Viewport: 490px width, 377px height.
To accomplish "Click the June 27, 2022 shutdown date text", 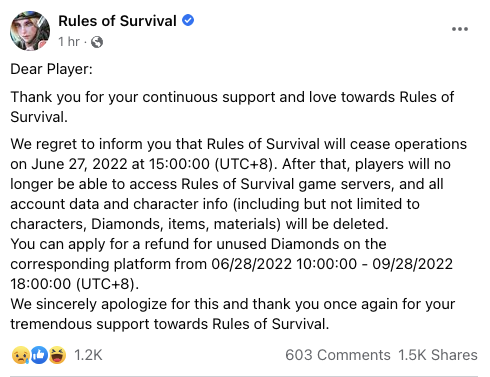I will click(80, 164).
